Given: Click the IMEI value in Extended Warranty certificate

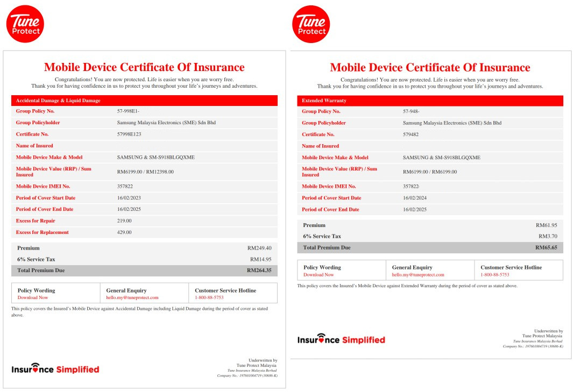Looking at the screenshot, I should pyautogui.click(x=411, y=187).
